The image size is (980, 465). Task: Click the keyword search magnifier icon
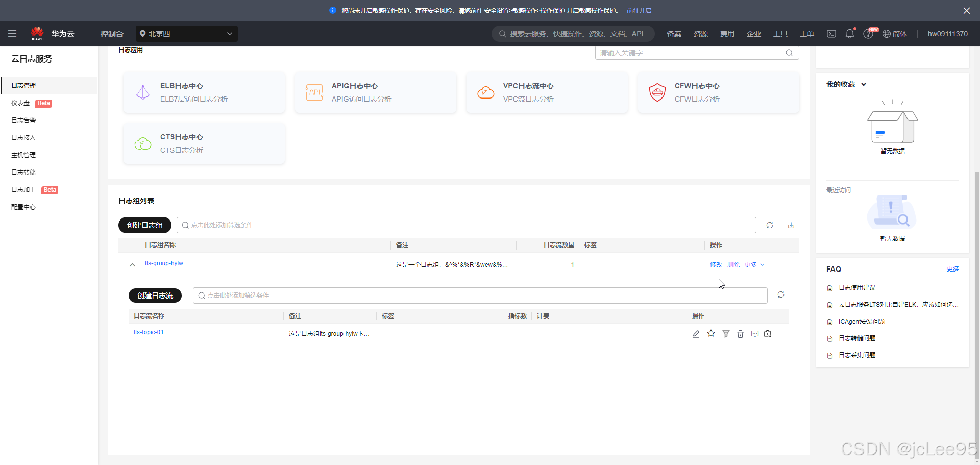(x=789, y=53)
